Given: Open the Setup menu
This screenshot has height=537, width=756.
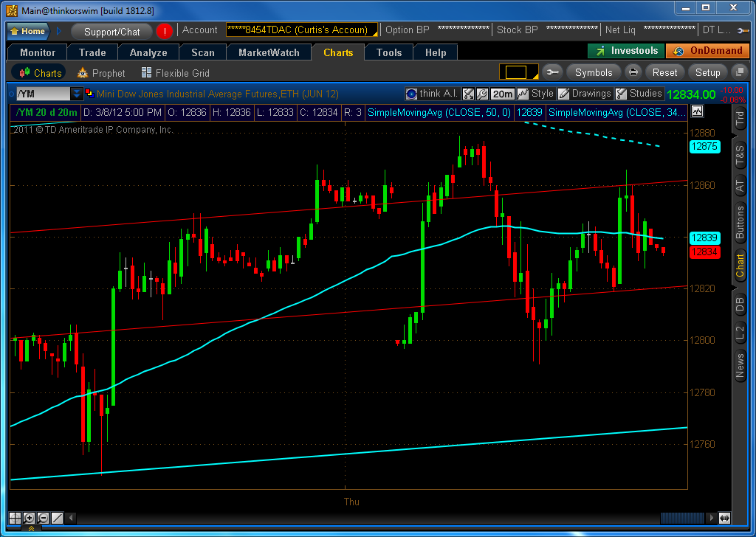Looking at the screenshot, I should click(708, 72).
